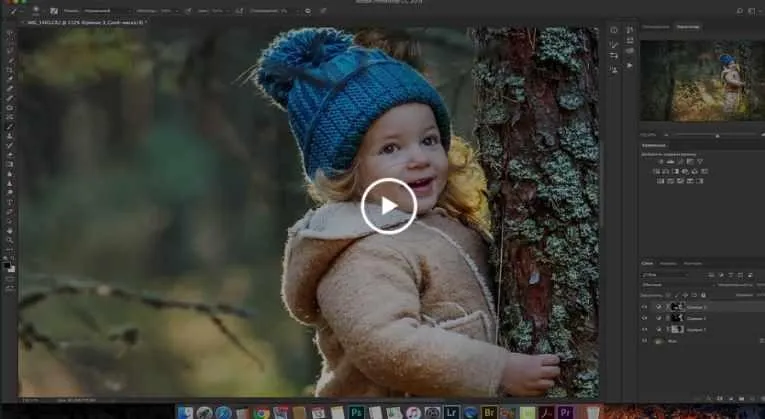Select the Zoom tool in the toolbar
The image size is (765, 419).
pos(10,240)
